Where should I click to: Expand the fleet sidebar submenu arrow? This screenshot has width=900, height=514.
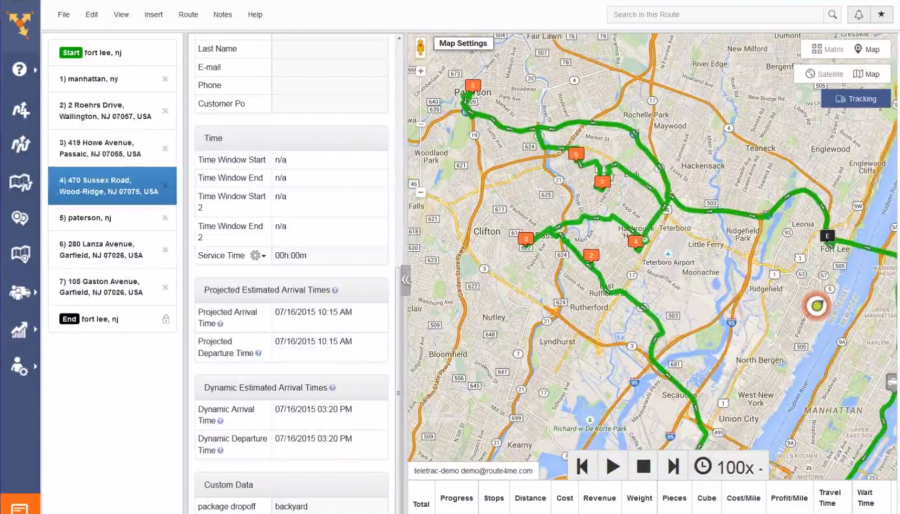pos(35,292)
